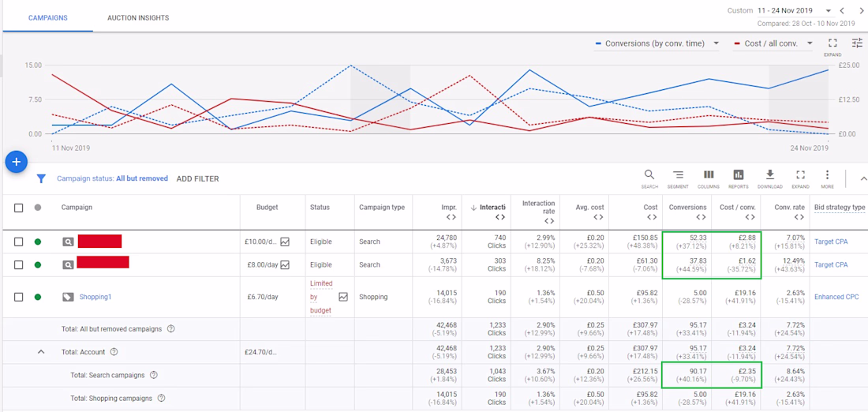The height and width of the screenshot is (412, 868).
Task: Tick the select-all campaigns checkbox
Action: tap(18, 208)
